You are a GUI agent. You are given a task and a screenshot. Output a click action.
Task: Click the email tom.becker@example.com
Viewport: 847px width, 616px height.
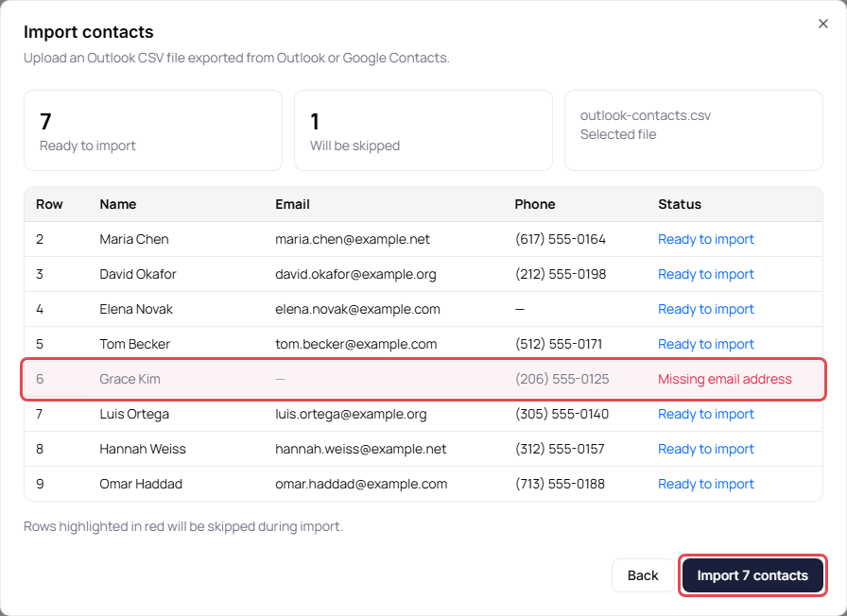[356, 344]
